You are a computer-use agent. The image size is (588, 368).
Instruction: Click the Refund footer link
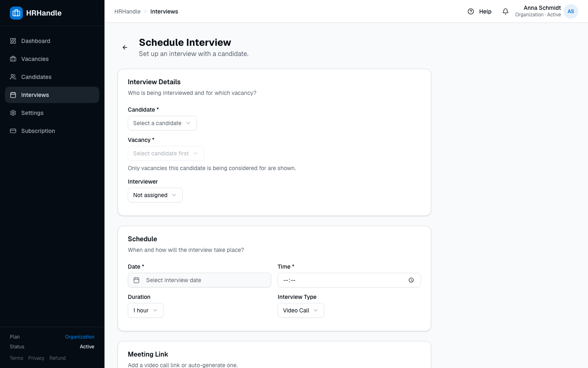58,358
